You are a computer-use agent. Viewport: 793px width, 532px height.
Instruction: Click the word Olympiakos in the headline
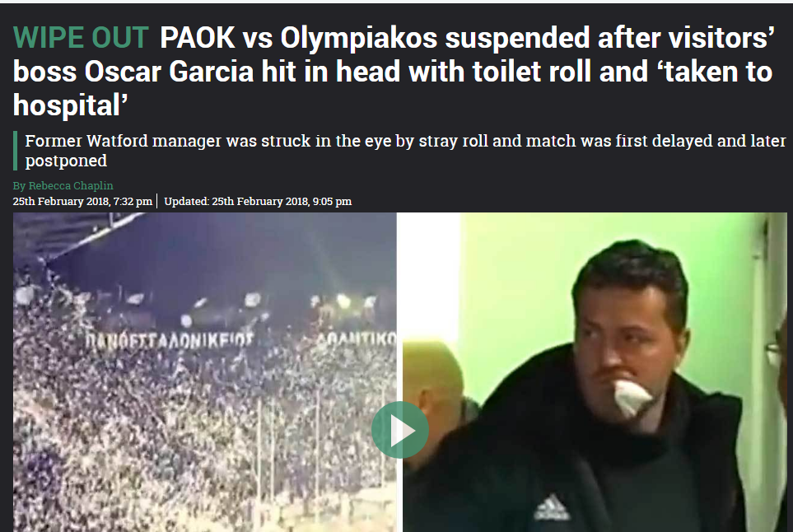359,39
